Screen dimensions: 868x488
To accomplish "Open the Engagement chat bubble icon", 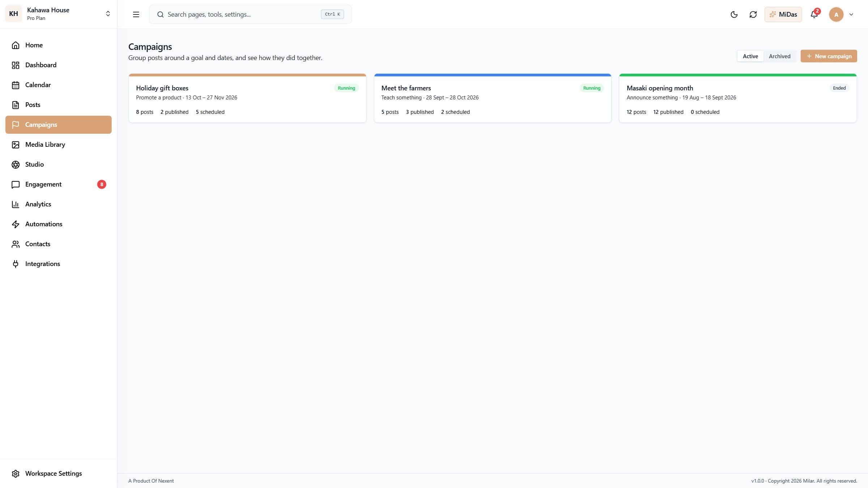I will coord(15,184).
